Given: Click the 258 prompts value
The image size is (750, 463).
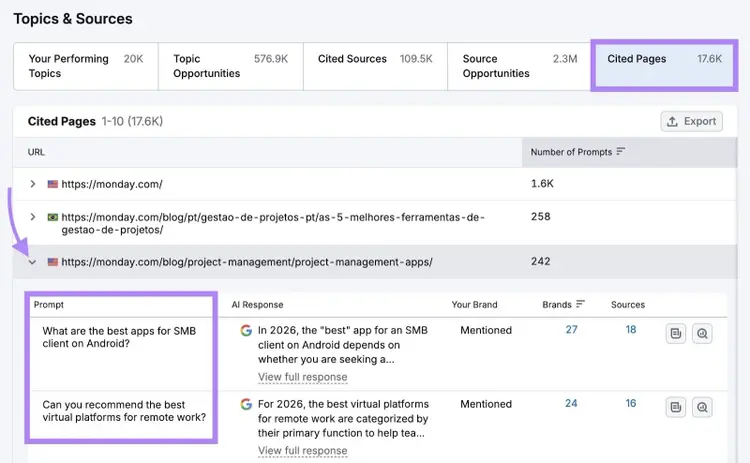Looking at the screenshot, I should 540,217.
